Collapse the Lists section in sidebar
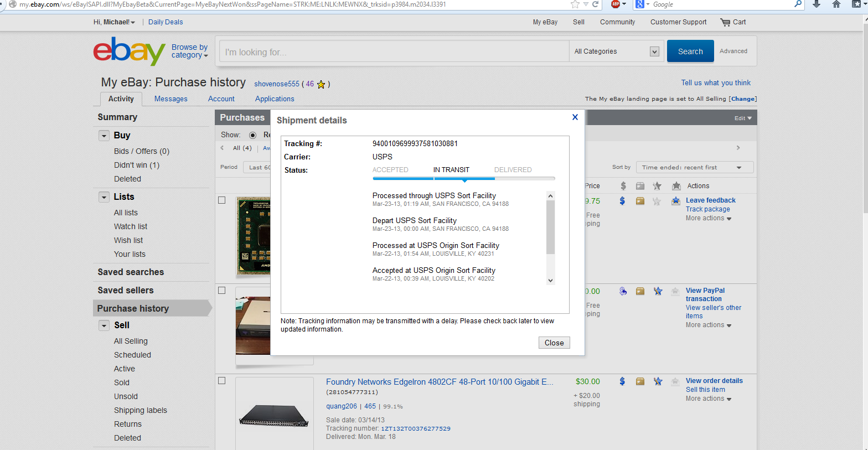 pos(104,197)
